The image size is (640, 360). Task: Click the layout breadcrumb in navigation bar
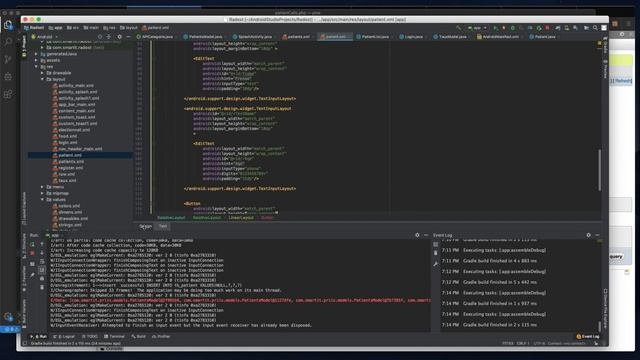click(129, 28)
